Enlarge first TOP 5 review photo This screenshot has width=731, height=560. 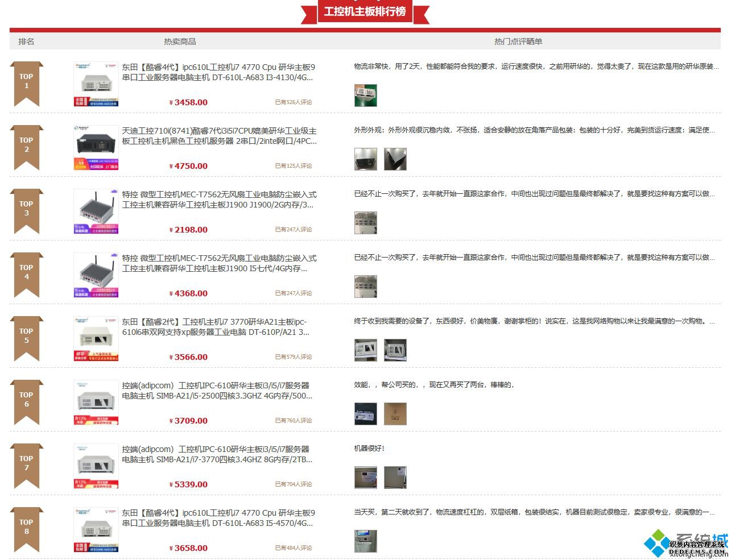(366, 350)
